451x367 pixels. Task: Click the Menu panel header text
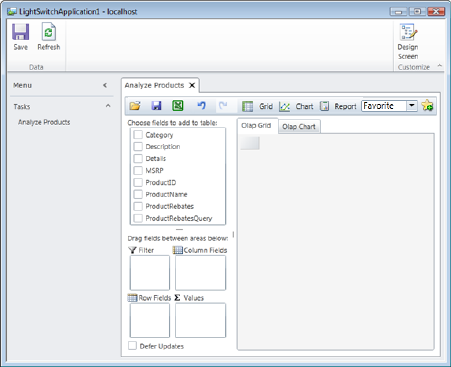click(23, 85)
